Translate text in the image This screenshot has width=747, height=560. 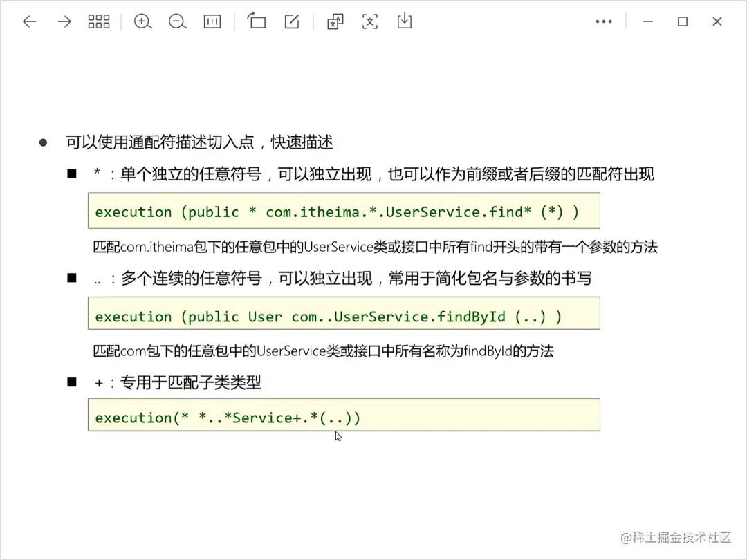[335, 21]
